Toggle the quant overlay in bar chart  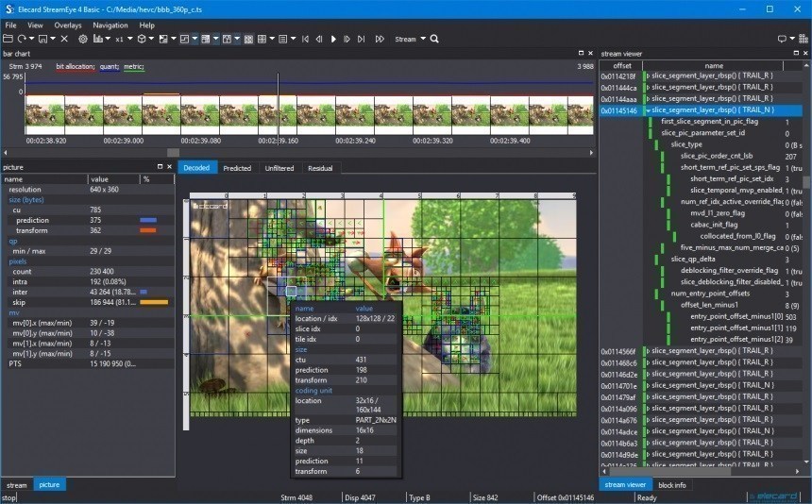109,67
